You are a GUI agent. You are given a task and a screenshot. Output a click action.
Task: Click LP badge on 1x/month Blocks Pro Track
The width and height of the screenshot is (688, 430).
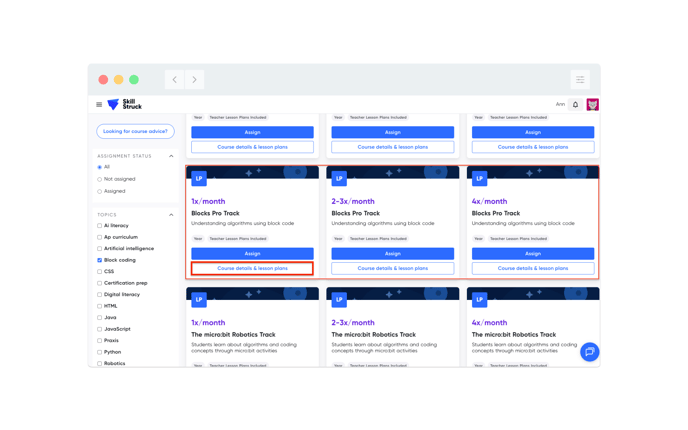pyautogui.click(x=199, y=179)
